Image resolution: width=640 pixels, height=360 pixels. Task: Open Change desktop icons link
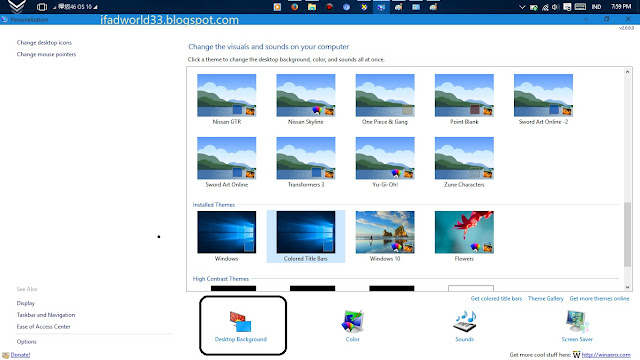pyautogui.click(x=44, y=42)
